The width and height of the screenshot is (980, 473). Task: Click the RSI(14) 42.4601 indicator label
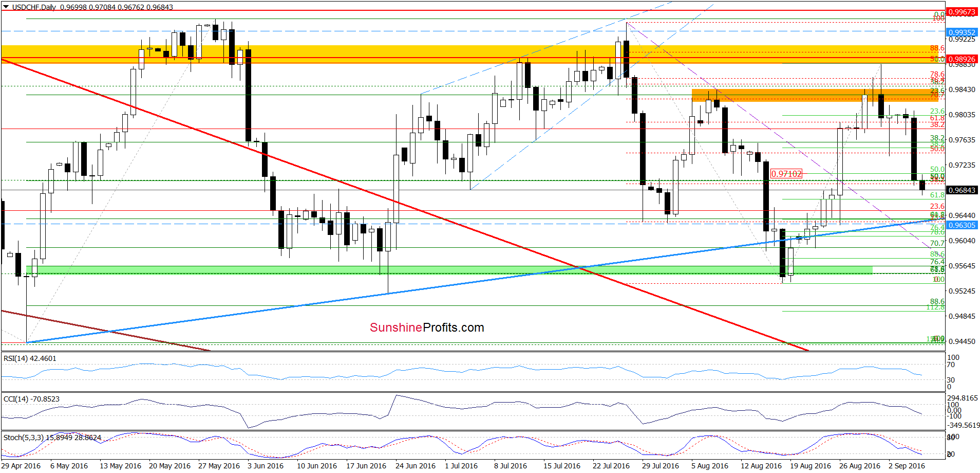click(30, 358)
